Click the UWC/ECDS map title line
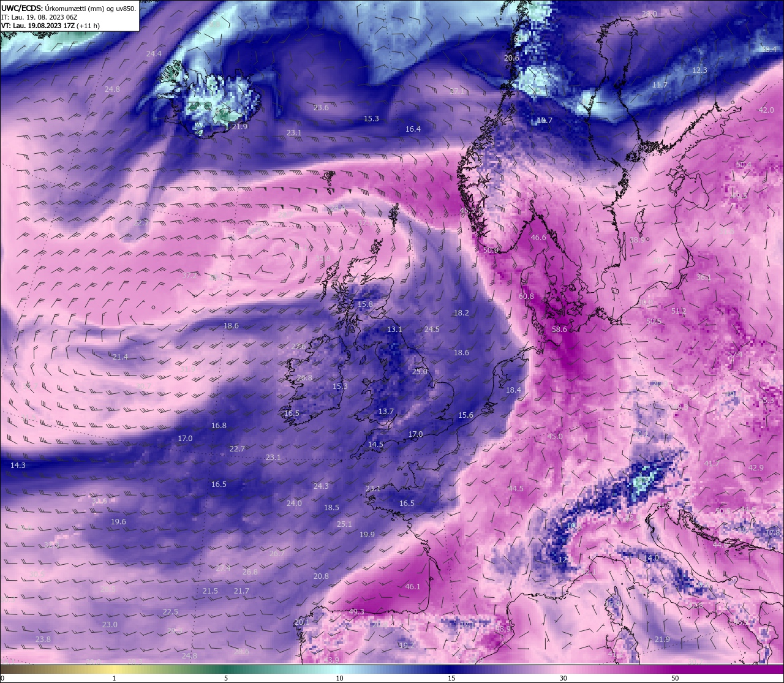Viewport: 784px width, 683px height. 69,8
